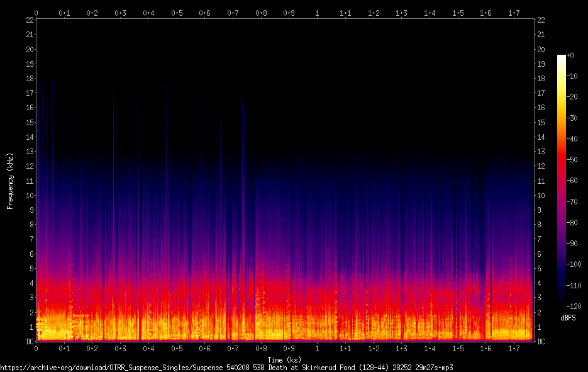Click the Frequency (kHz) axis title
This screenshot has height=372, width=588.
10,181
